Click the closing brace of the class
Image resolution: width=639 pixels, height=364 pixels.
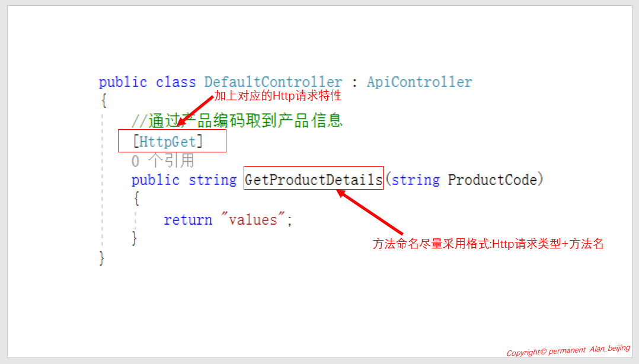(102, 258)
